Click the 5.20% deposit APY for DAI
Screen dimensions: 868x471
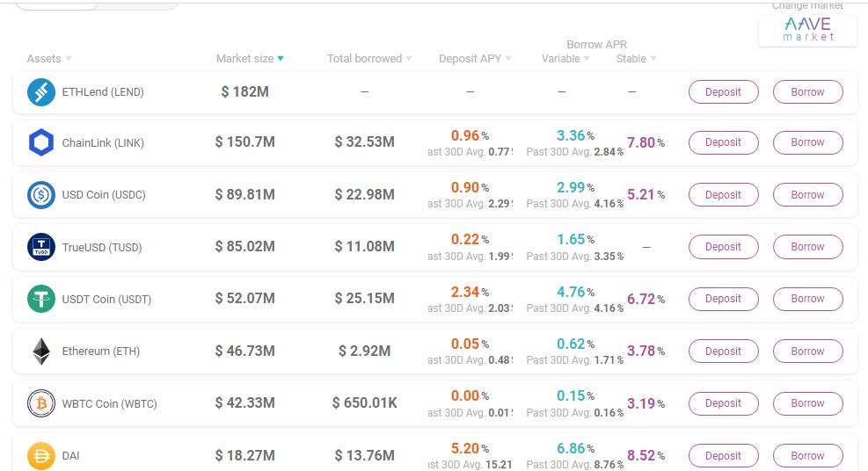pyautogui.click(x=470, y=448)
